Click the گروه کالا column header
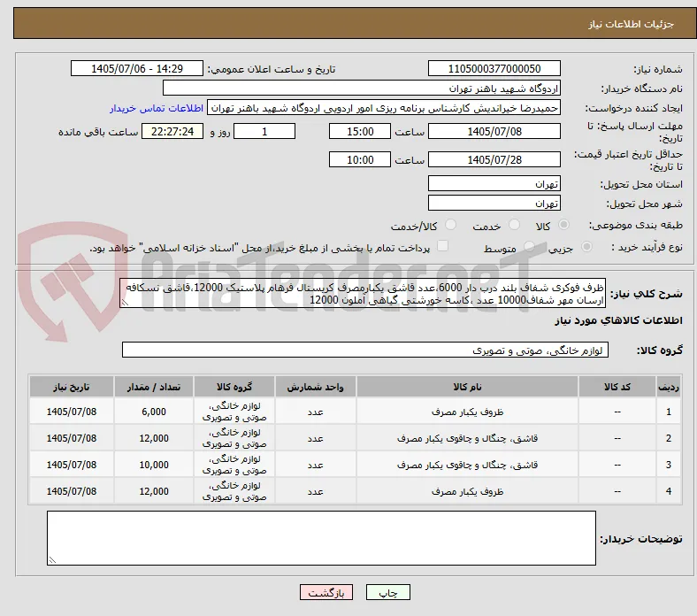This screenshot has width=697, height=616. [x=234, y=387]
